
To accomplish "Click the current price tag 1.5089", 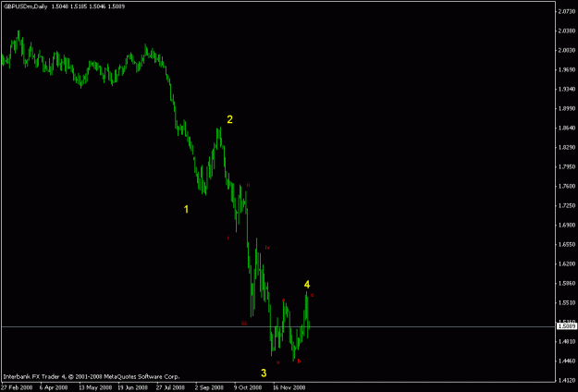I will pos(567,326).
